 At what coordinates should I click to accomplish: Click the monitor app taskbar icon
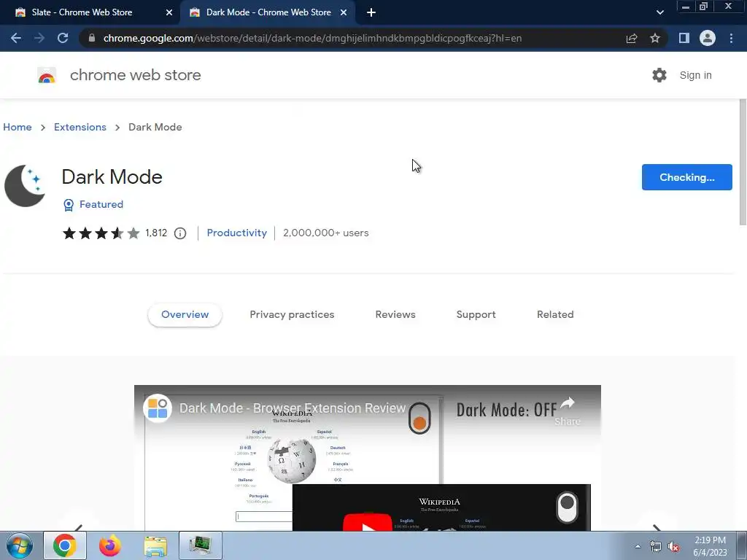tap(200, 545)
